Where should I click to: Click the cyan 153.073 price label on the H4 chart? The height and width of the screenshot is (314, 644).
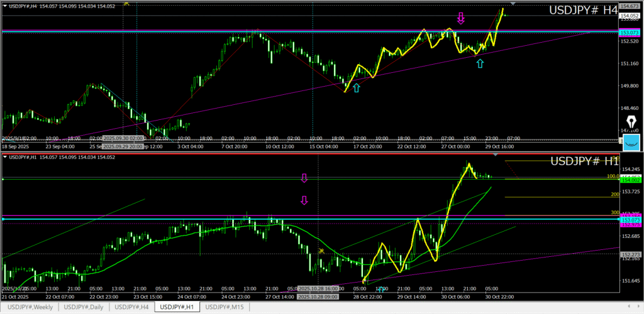click(x=630, y=32)
